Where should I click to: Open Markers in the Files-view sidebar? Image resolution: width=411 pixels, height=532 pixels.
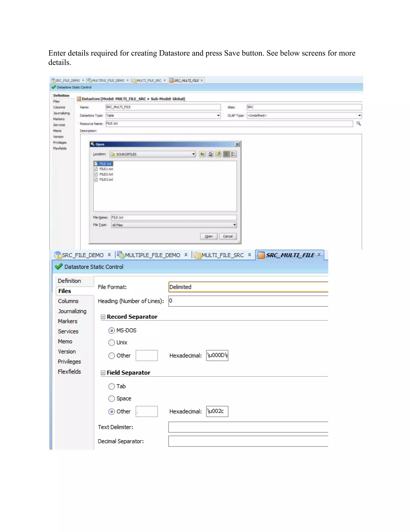tap(67, 321)
